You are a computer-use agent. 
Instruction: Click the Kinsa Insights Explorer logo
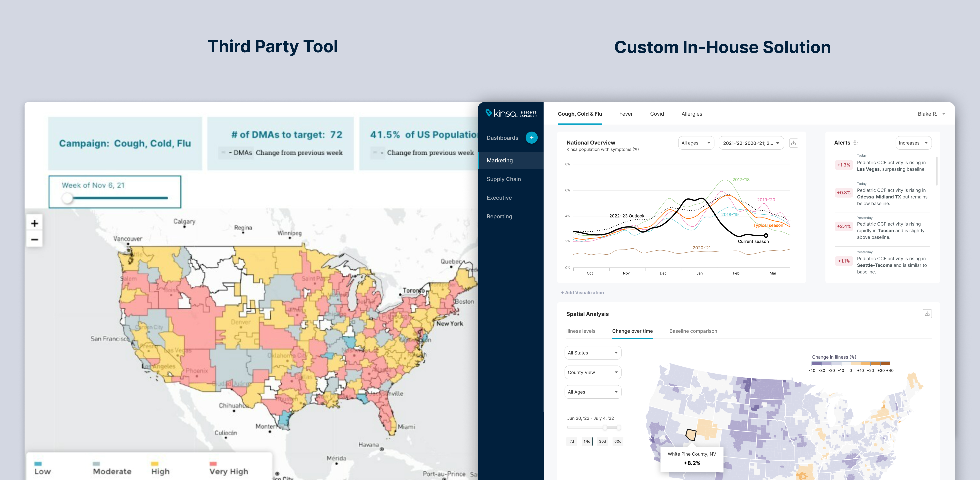[x=511, y=113]
